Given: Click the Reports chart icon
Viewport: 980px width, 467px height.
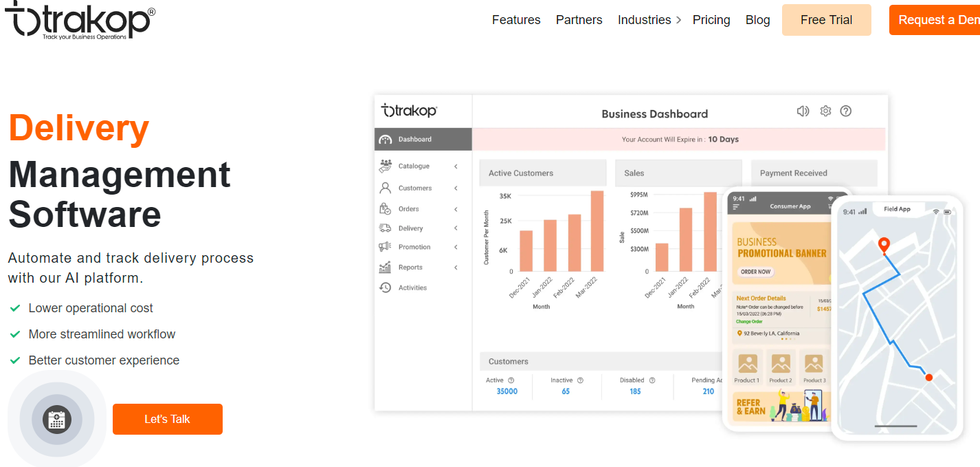Looking at the screenshot, I should (386, 268).
